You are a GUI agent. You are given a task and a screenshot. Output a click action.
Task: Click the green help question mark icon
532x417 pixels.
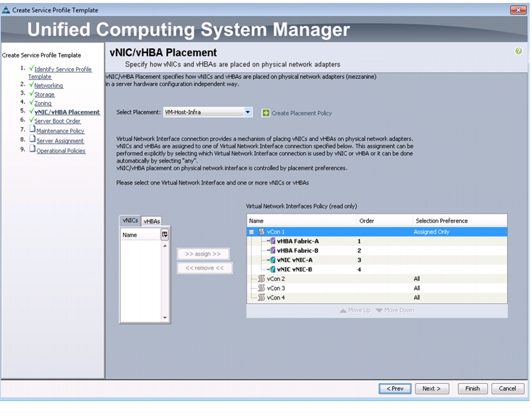coord(518,51)
